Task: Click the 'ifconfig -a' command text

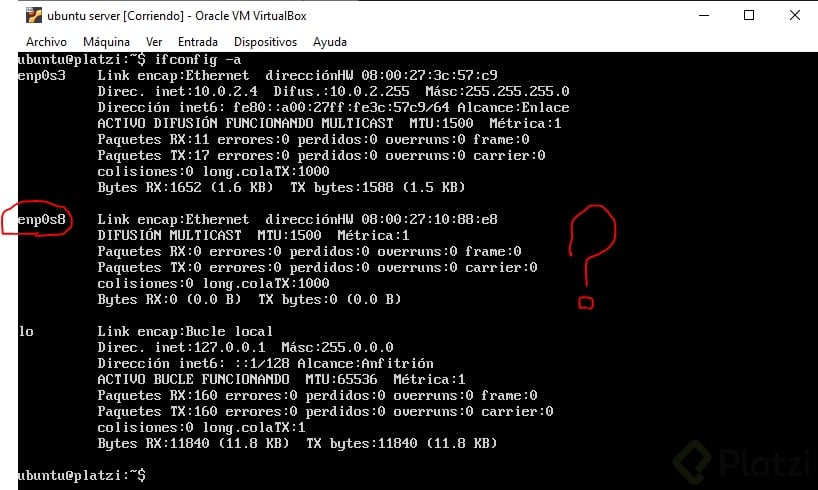Action: (198, 59)
